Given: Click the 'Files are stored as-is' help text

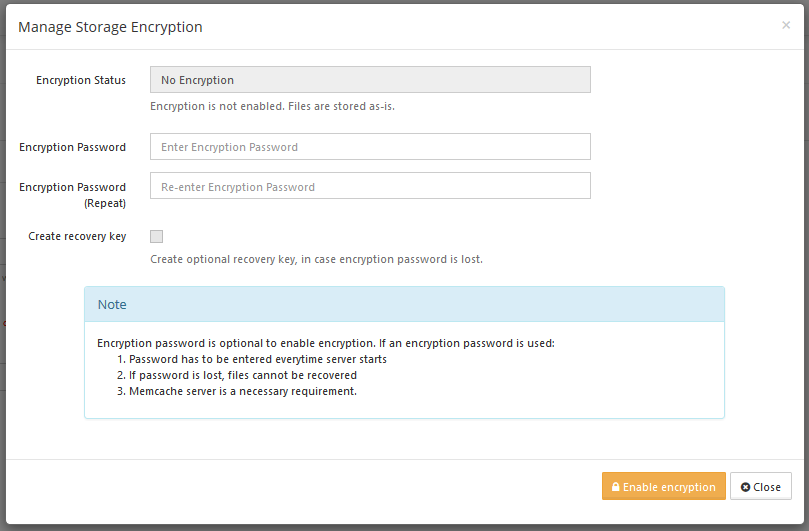Looking at the screenshot, I should [x=341, y=106].
